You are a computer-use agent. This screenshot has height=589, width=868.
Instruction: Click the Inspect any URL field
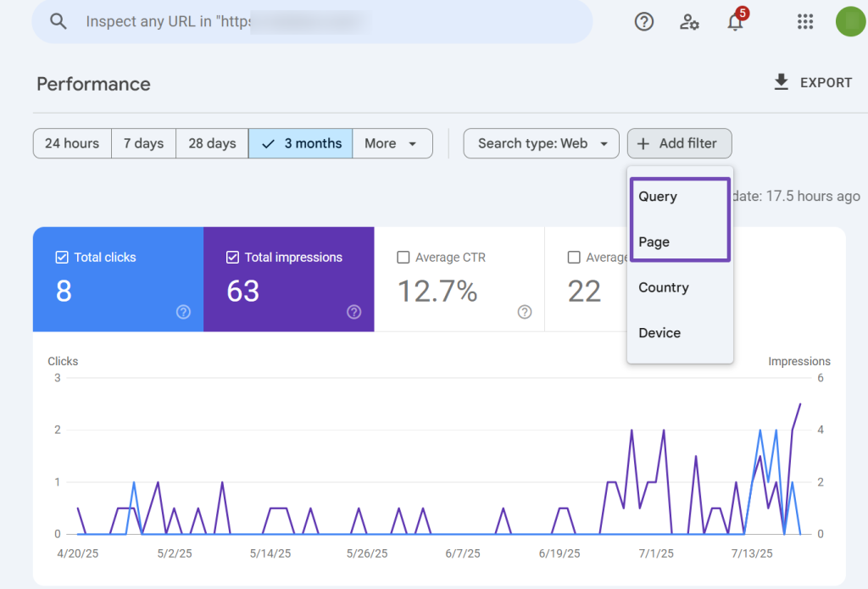pos(254,21)
